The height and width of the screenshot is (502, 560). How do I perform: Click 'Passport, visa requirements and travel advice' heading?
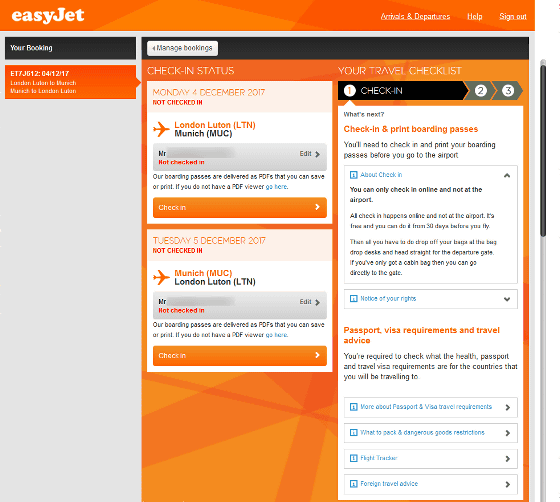(421, 335)
